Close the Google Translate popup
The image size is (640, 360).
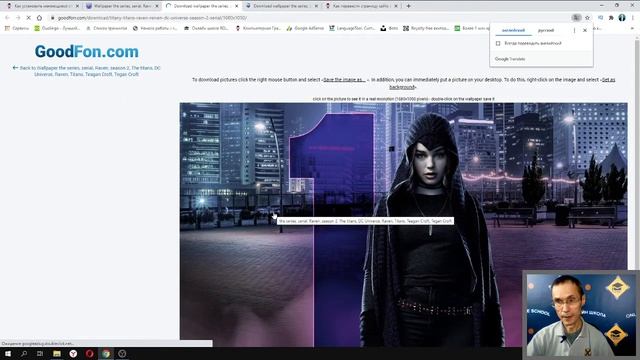click(585, 30)
